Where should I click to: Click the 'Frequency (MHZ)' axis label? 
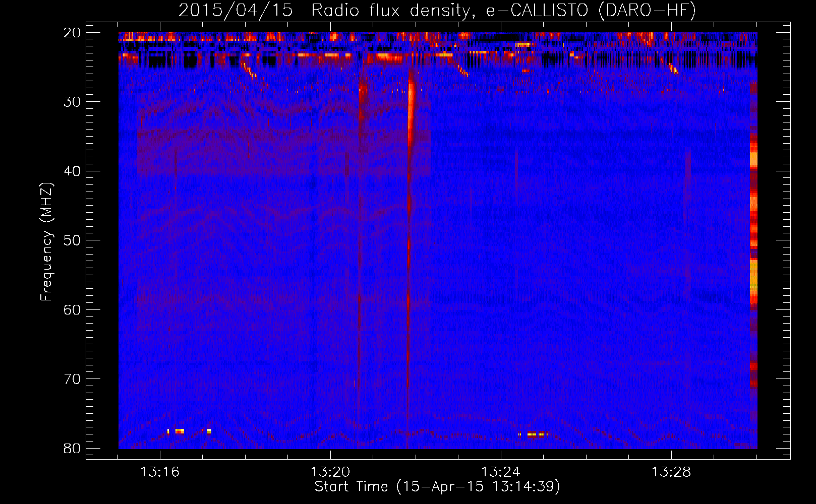(46, 242)
